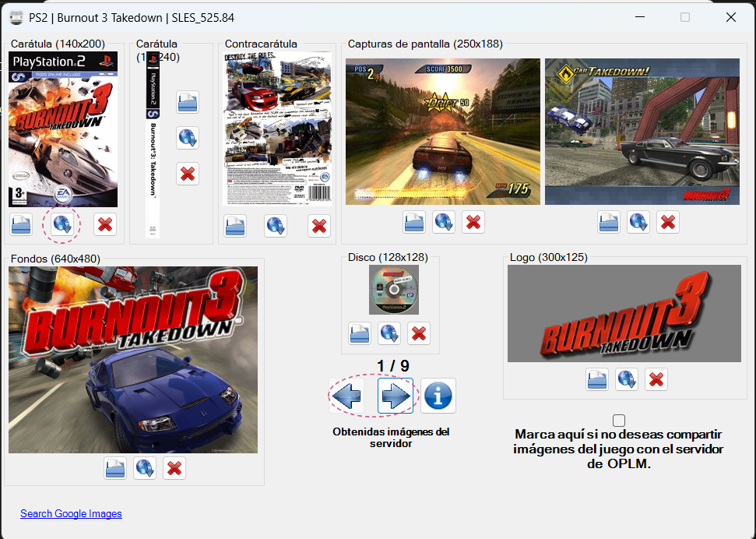Viewport: 756px width, 539px height.
Task: Browse for a second screenshot file
Action: click(609, 222)
